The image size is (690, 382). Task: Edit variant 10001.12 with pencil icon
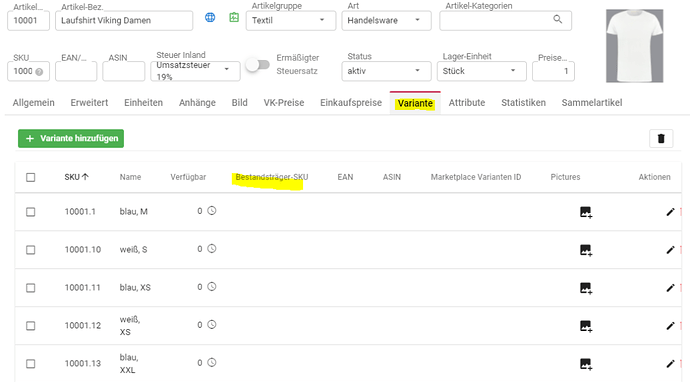(x=670, y=326)
